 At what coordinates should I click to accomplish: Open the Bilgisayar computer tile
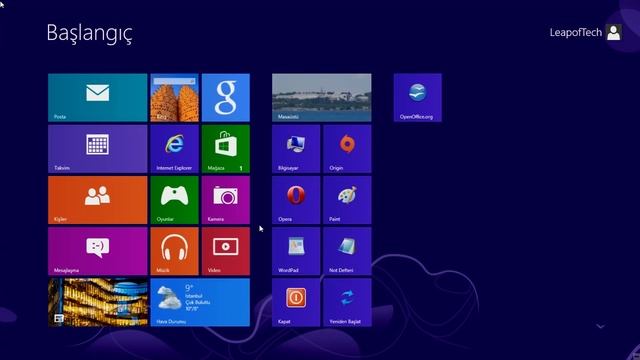(x=296, y=149)
